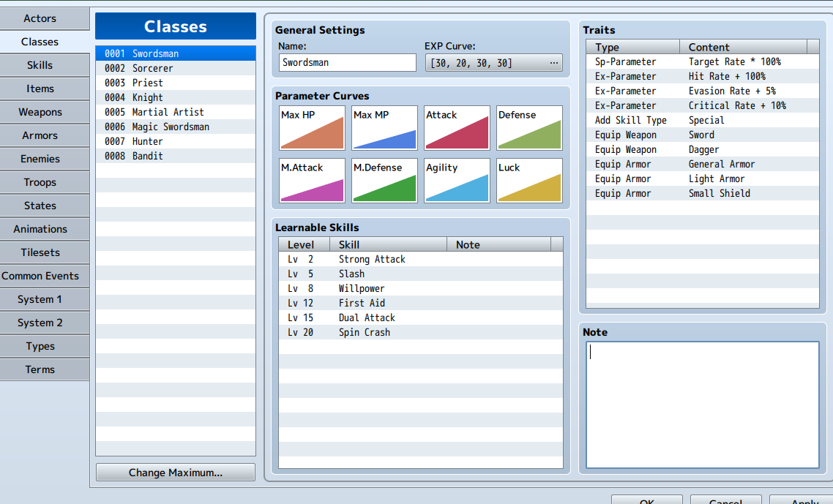
Task: Open the Common Events tab
Action: 45,276
